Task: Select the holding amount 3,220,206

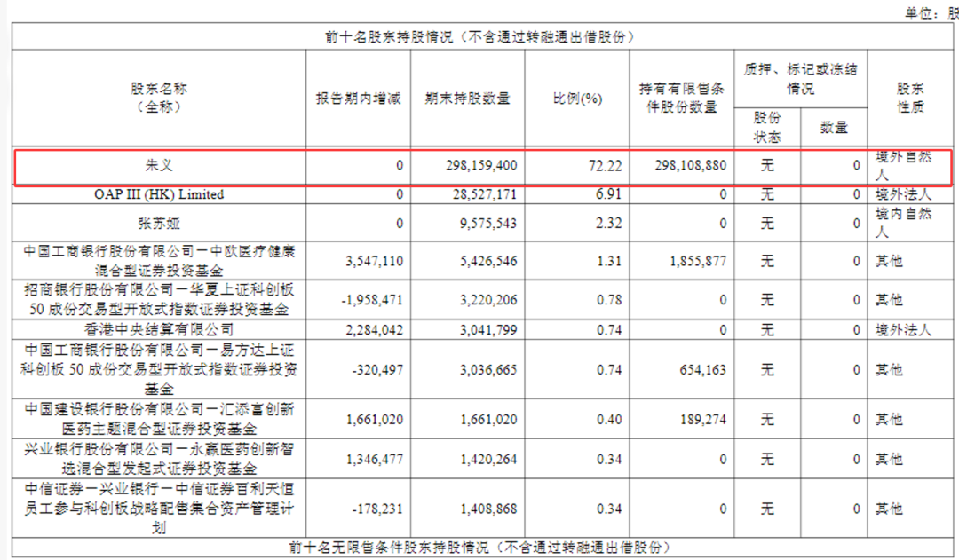Action: click(488, 300)
